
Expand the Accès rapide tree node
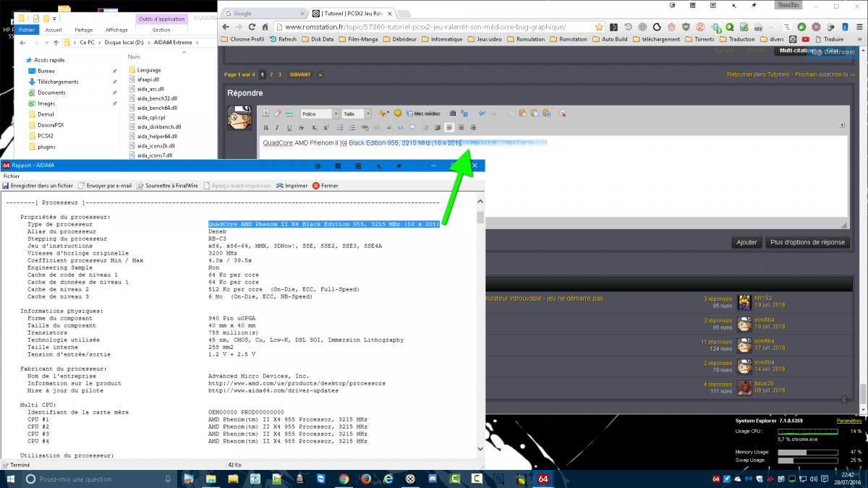(20, 61)
